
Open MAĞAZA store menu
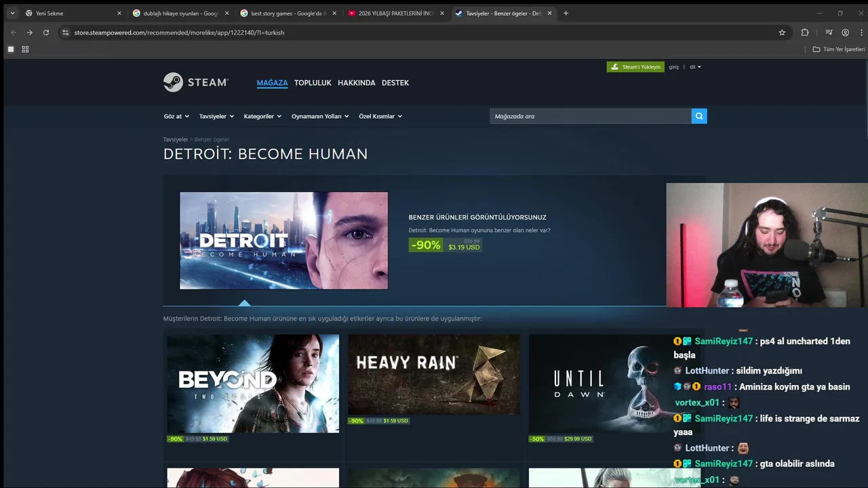272,83
